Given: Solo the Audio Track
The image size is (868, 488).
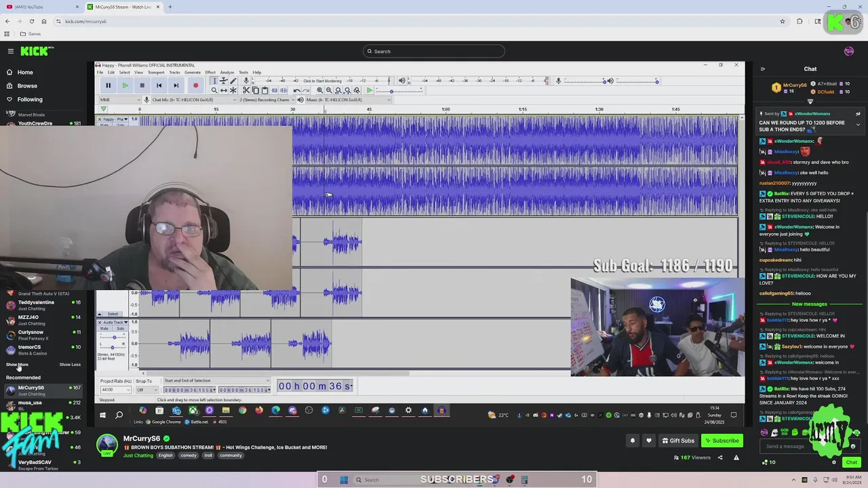Looking at the screenshot, I should pyautogui.click(x=121, y=329).
